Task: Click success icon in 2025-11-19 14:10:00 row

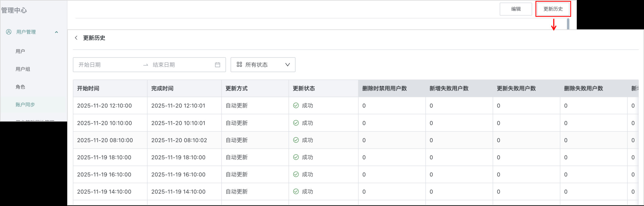Action: pyautogui.click(x=296, y=191)
